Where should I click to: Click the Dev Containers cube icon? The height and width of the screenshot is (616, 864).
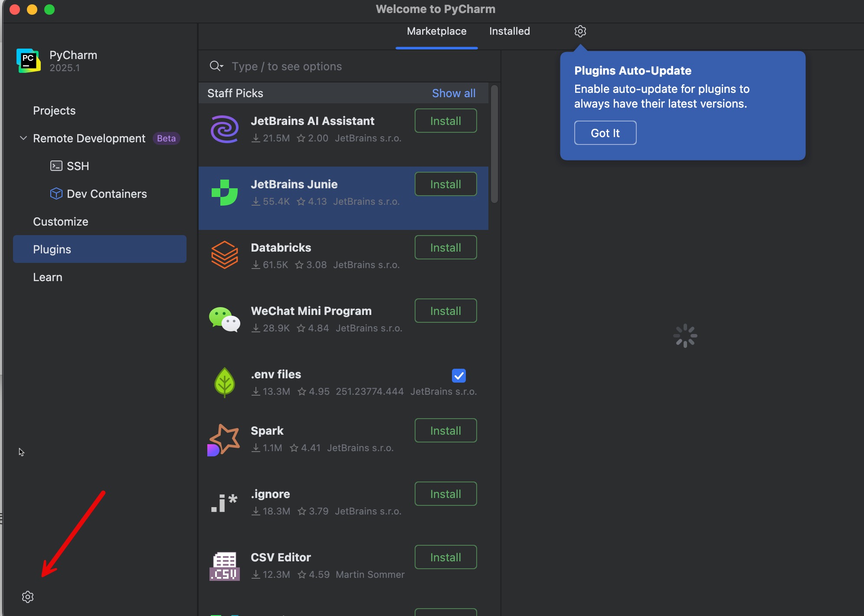tap(56, 193)
